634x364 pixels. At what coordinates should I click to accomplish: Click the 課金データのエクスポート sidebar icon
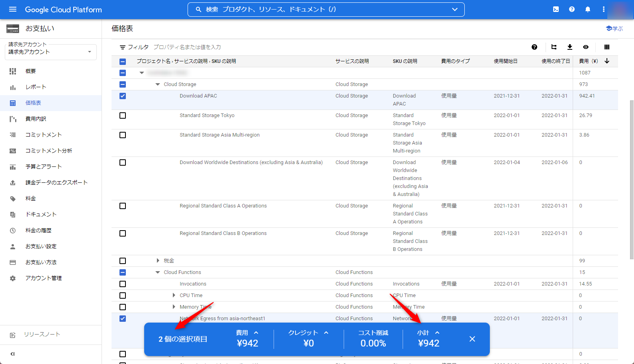click(13, 183)
